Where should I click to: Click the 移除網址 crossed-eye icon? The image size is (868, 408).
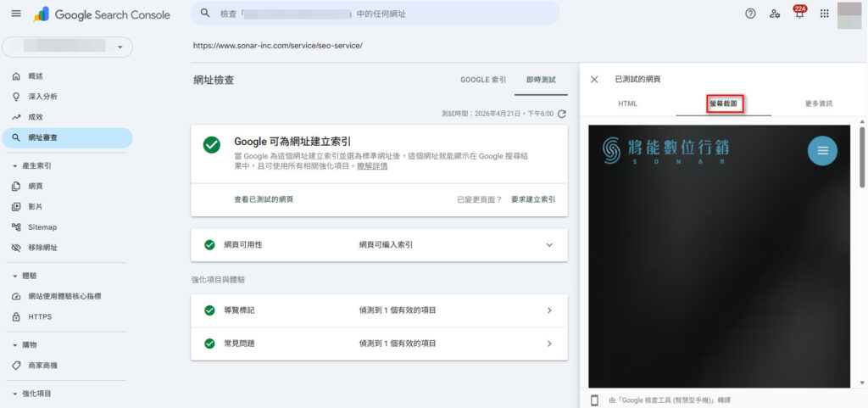point(16,248)
